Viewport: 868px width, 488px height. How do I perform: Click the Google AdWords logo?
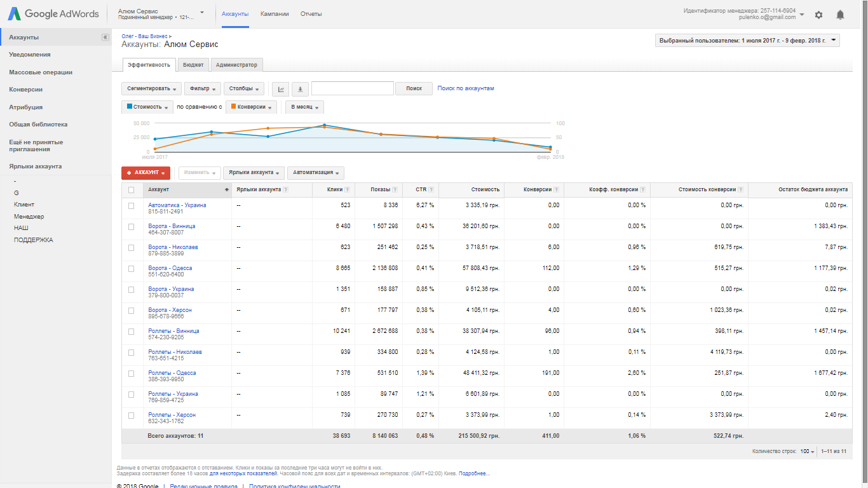(x=53, y=14)
